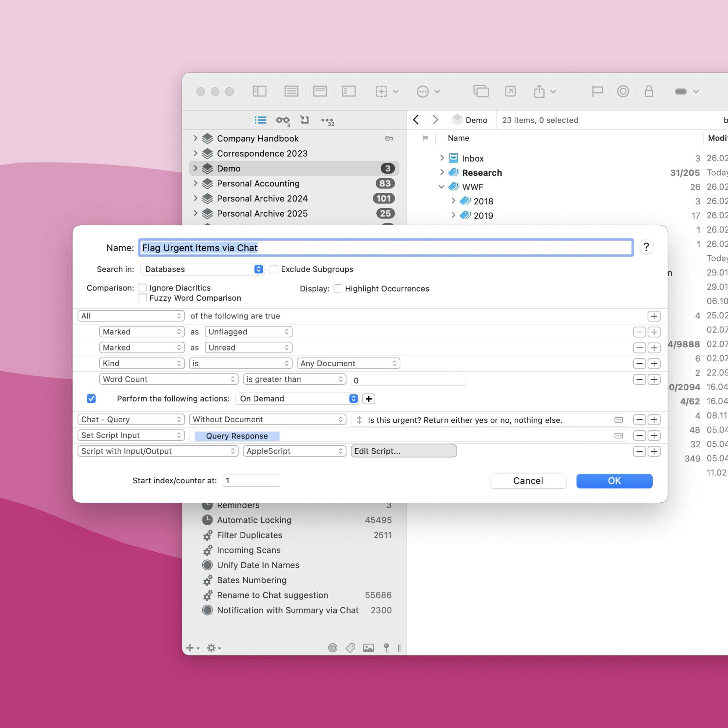This screenshot has width=728, height=728.
Task: Remove the Set Script Input action row
Action: coord(640,435)
